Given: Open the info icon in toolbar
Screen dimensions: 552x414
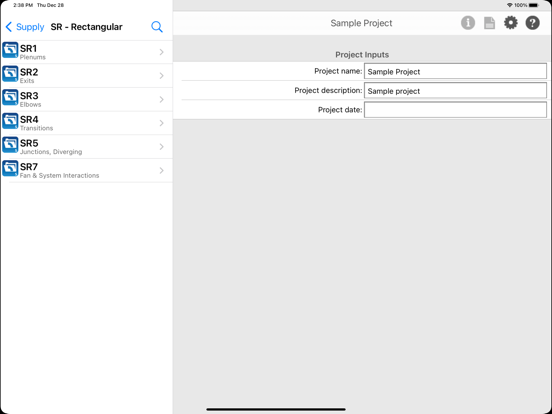Looking at the screenshot, I should pyautogui.click(x=468, y=23).
